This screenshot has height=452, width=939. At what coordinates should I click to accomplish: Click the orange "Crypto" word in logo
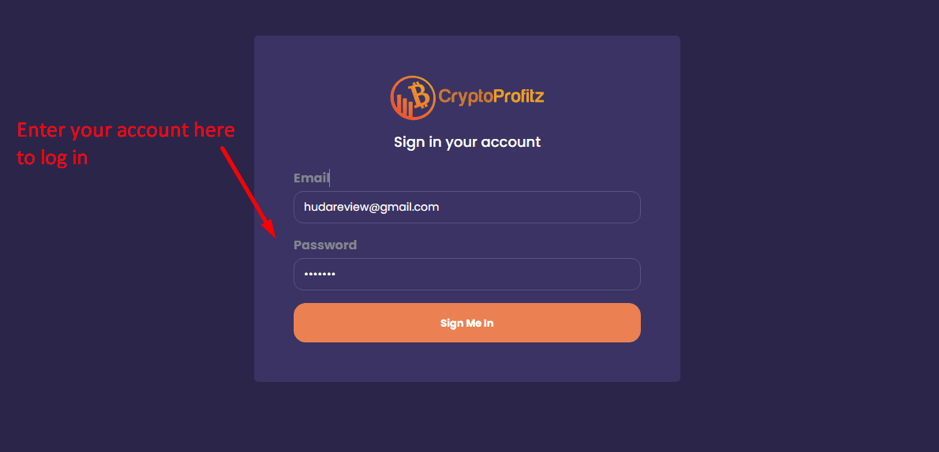[x=465, y=97]
